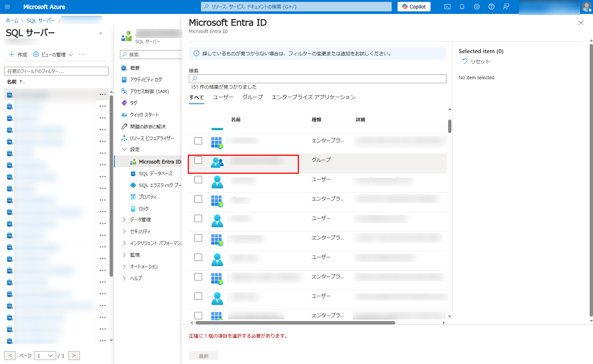Check the first エンタープラ... row checkbox

(198, 141)
